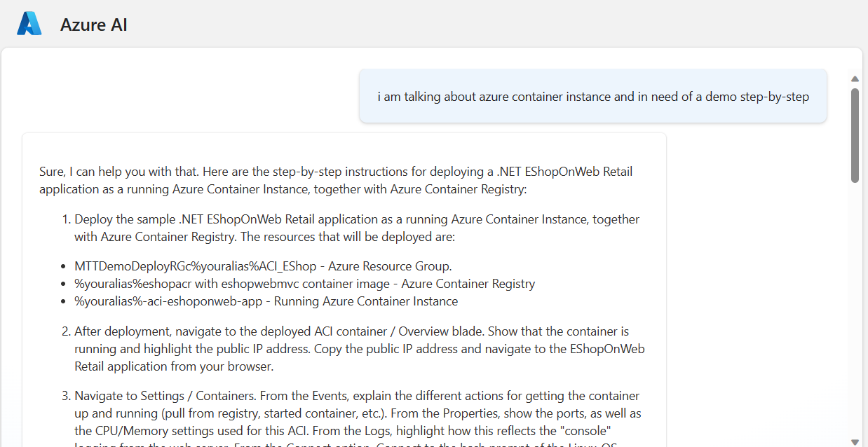The width and height of the screenshot is (868, 447).
Task: Click number 2 of the steps list
Action: point(65,331)
